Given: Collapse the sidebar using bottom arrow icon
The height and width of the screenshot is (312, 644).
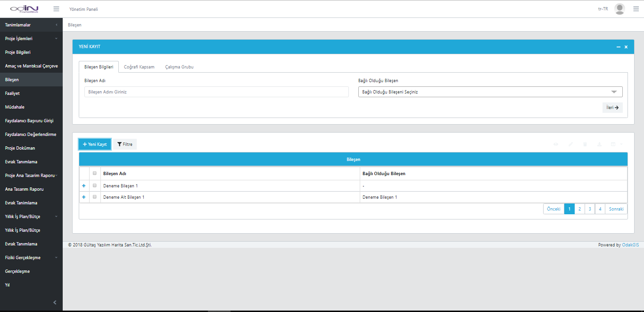Looking at the screenshot, I should pyautogui.click(x=55, y=302).
